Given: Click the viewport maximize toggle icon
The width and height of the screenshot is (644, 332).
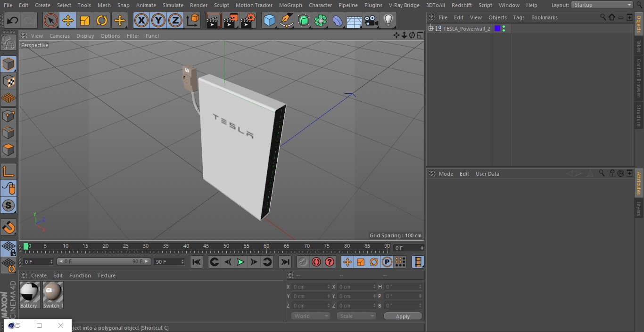Looking at the screenshot, I should coord(420,35).
